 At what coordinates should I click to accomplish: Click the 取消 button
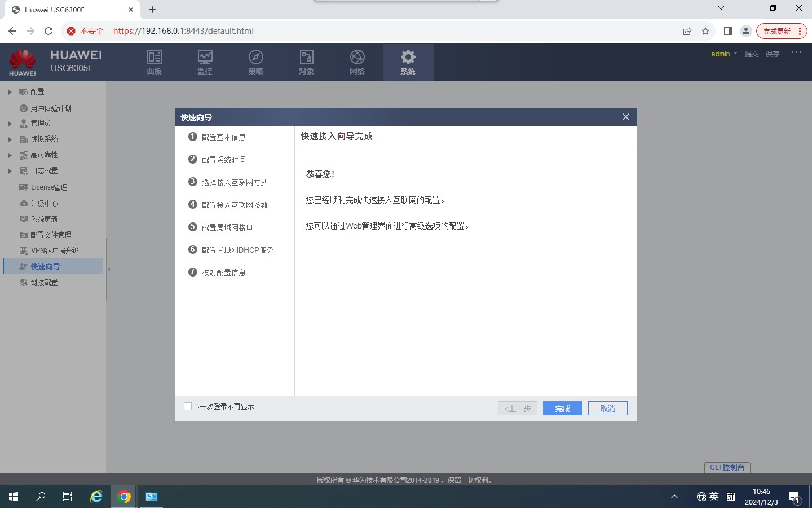(607, 409)
